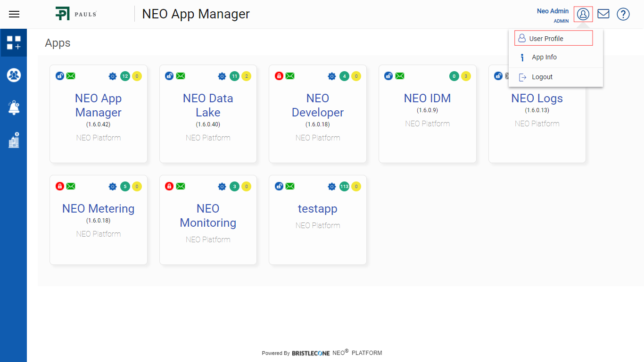
Task: Click green badge 4 on NEO Developer card
Action: point(345,76)
